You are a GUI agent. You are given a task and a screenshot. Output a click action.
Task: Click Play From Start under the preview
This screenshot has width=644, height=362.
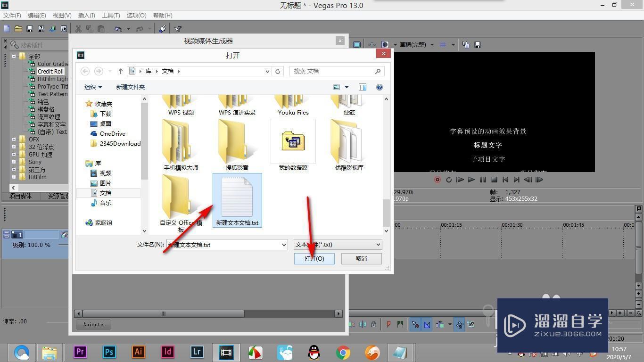click(460, 180)
